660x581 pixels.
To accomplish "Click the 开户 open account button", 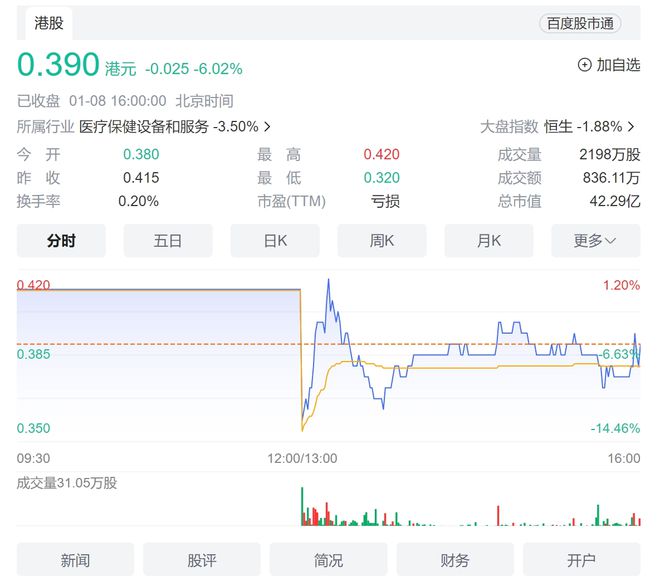I will (581, 560).
